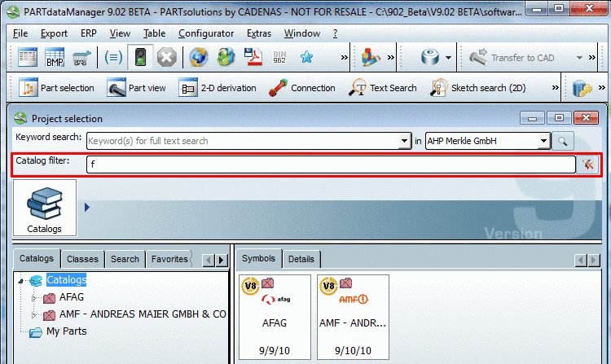Open the dropdown next to cylinder icon
The width and height of the screenshot is (611, 364).
coord(449,58)
